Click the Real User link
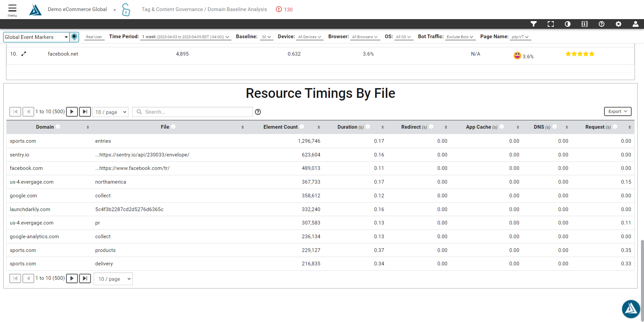 pos(94,37)
